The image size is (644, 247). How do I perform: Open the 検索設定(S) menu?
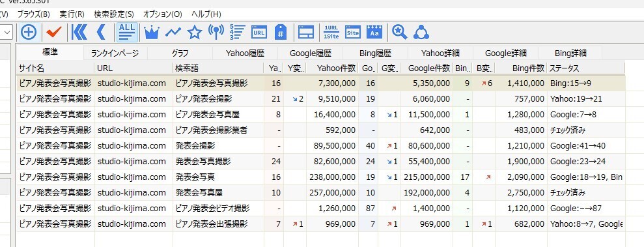click(x=114, y=14)
